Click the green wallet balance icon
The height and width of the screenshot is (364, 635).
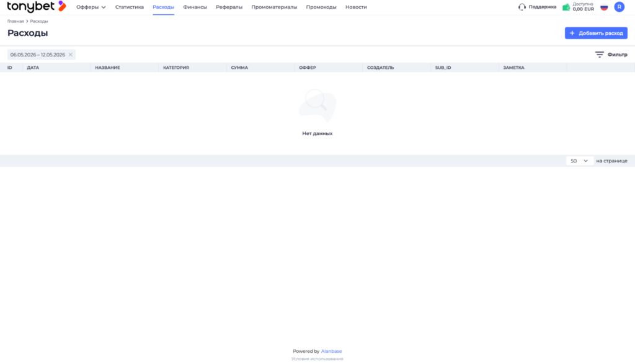point(566,7)
